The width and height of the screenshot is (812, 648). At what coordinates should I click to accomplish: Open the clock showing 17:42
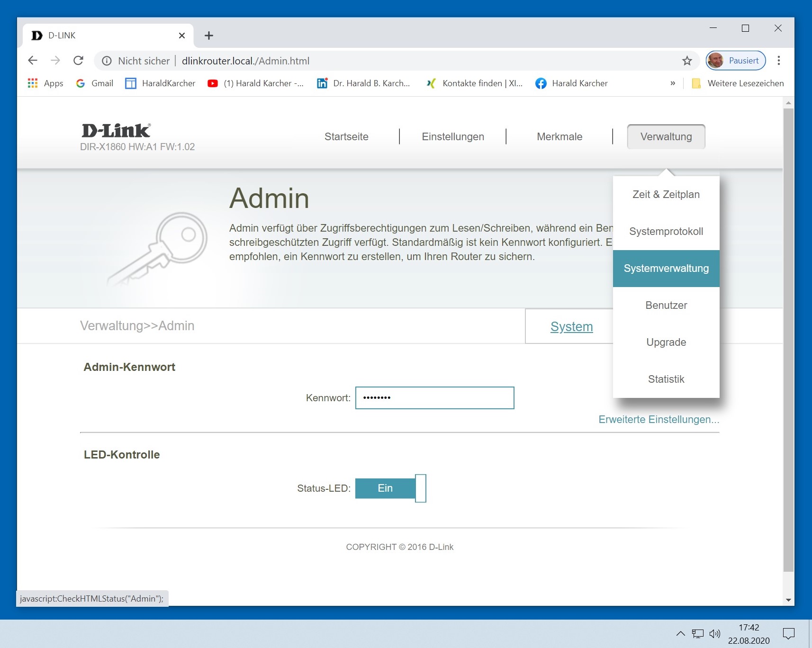(749, 634)
